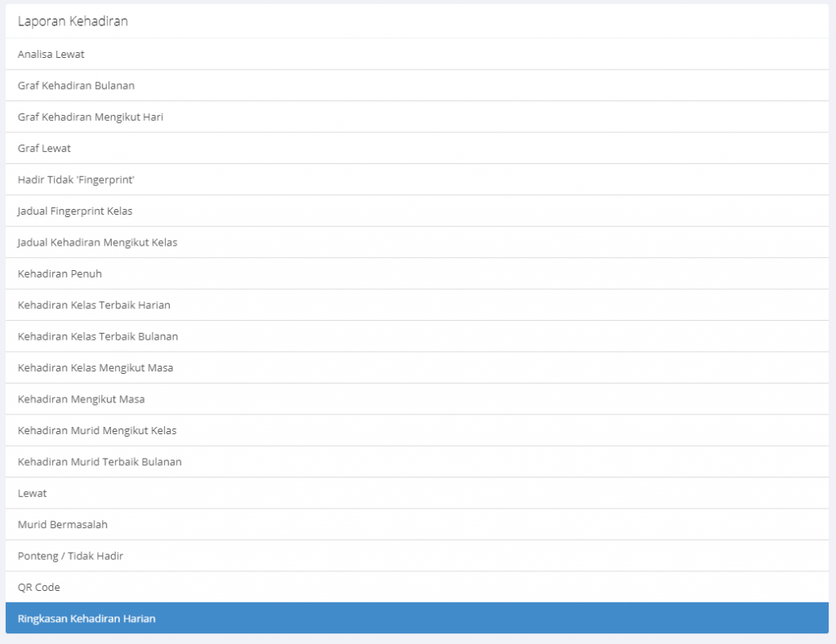Open Kehadiran Kelas Terbaik Harian
This screenshot has width=836, height=644.
417,305
